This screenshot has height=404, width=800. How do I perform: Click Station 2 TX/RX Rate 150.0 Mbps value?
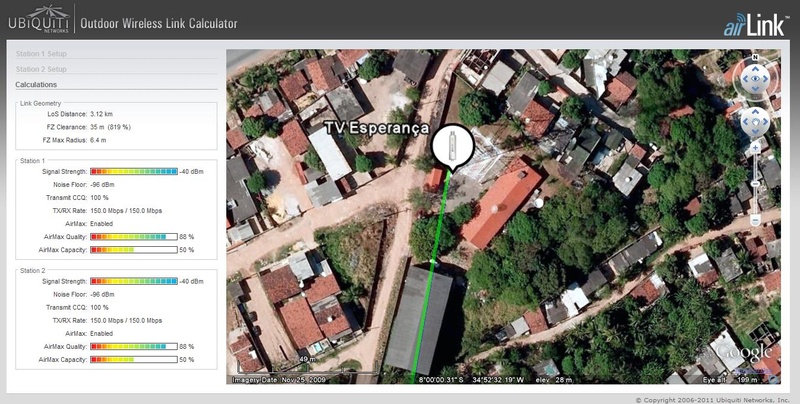point(126,320)
